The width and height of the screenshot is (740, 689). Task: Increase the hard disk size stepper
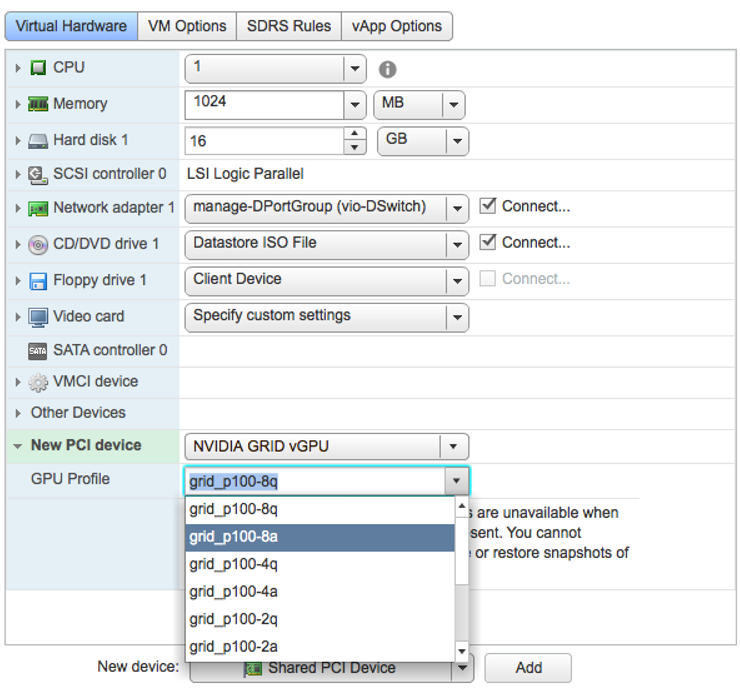click(355, 134)
